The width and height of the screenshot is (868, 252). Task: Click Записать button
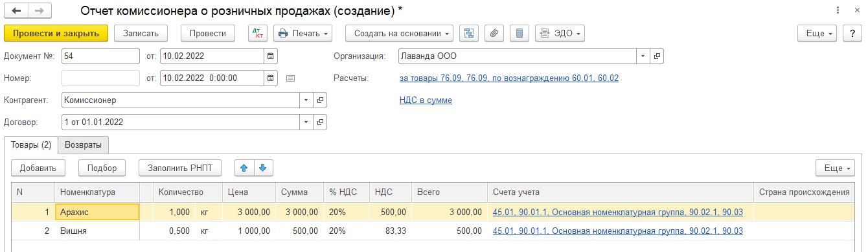coord(141,33)
